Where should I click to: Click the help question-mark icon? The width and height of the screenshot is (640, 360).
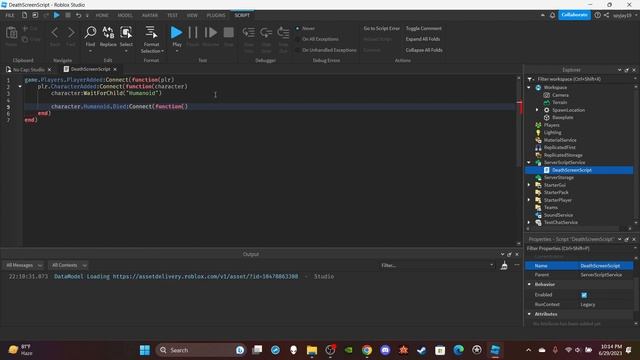(598, 15)
